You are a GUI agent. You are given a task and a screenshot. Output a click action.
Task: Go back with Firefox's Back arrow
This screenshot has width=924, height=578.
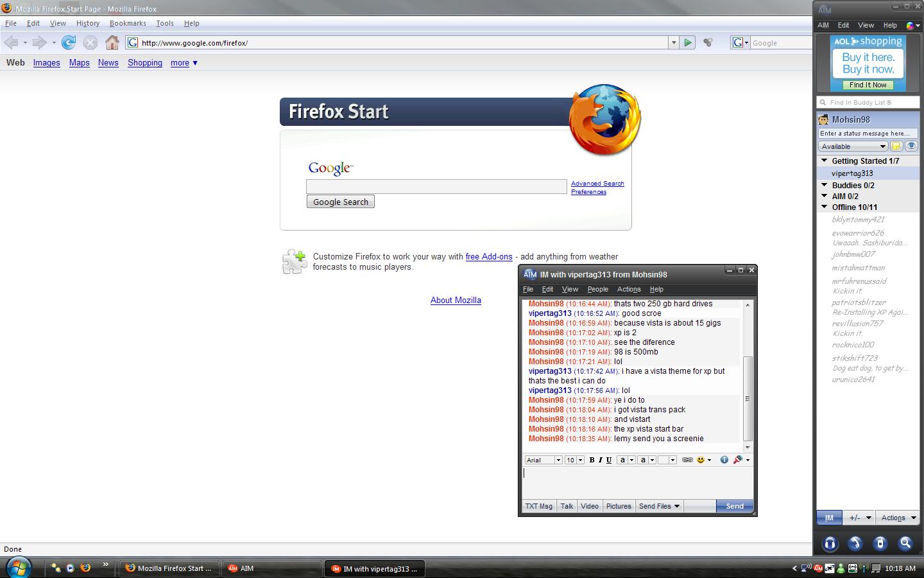(x=11, y=42)
